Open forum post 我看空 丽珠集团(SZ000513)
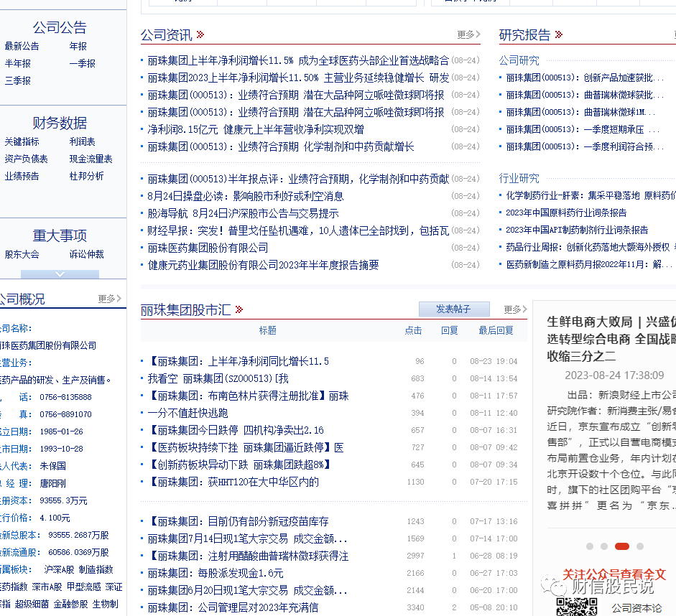 point(218,378)
